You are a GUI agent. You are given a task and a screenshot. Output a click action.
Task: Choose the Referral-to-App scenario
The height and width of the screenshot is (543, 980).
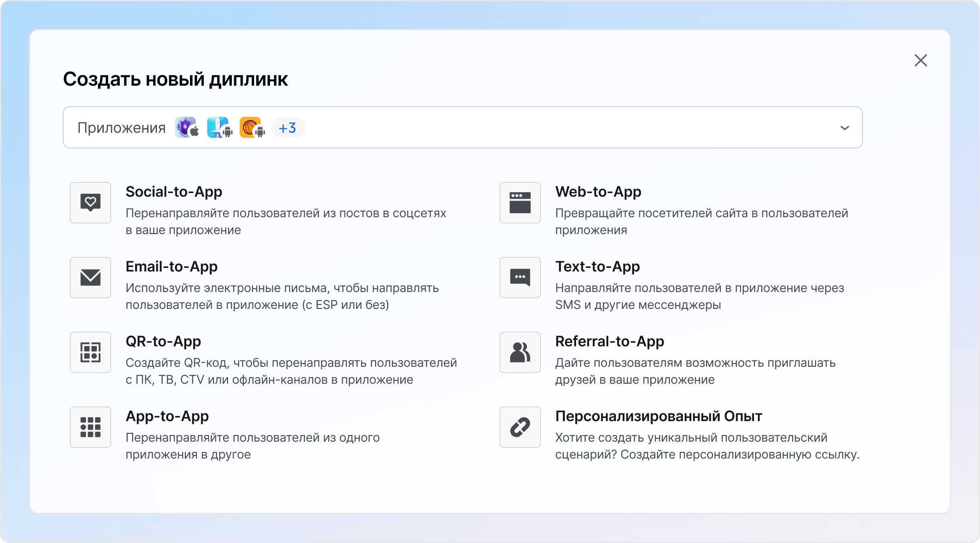click(x=610, y=341)
